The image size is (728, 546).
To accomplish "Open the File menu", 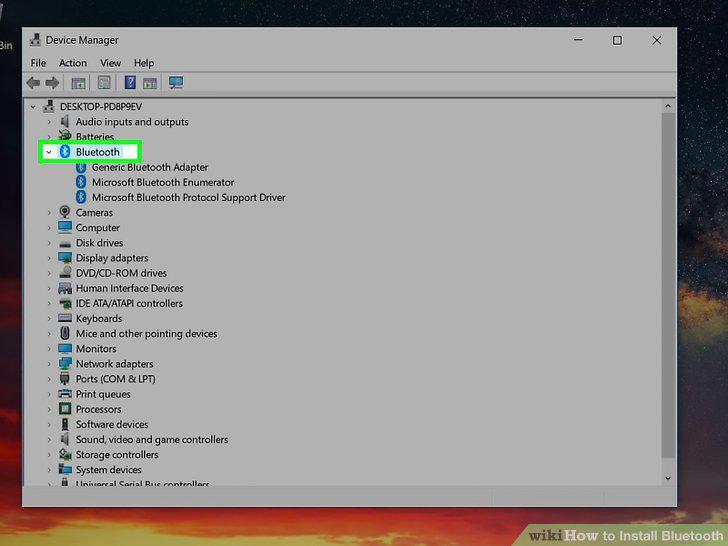I will (38, 63).
